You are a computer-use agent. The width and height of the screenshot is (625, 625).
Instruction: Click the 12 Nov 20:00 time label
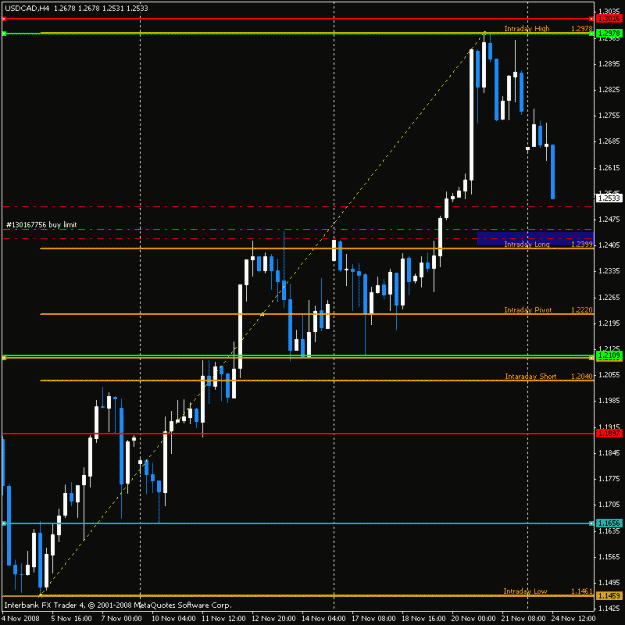(x=273, y=618)
